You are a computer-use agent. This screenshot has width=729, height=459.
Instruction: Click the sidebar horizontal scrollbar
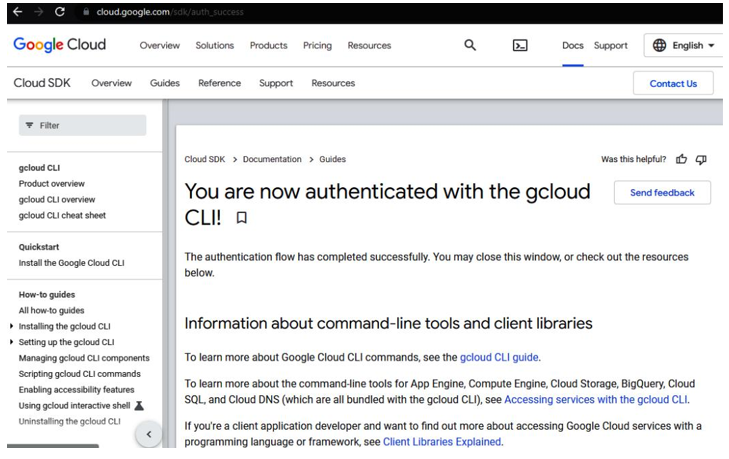pos(53,446)
